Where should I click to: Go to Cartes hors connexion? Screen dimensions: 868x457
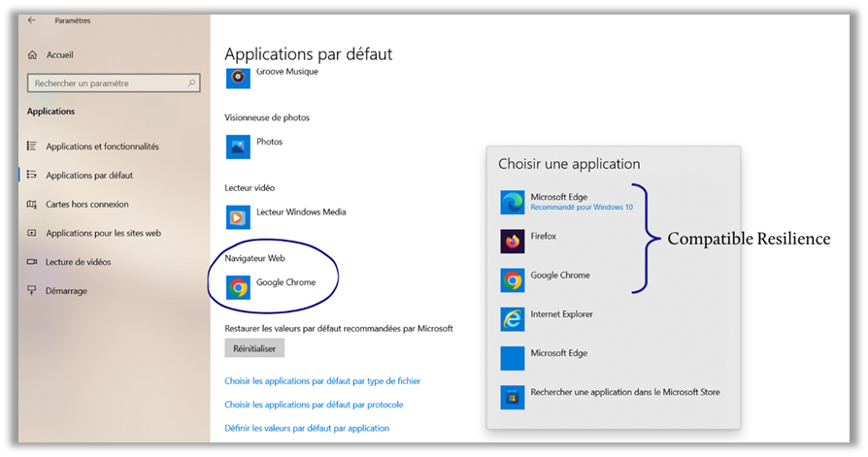pos(87,205)
